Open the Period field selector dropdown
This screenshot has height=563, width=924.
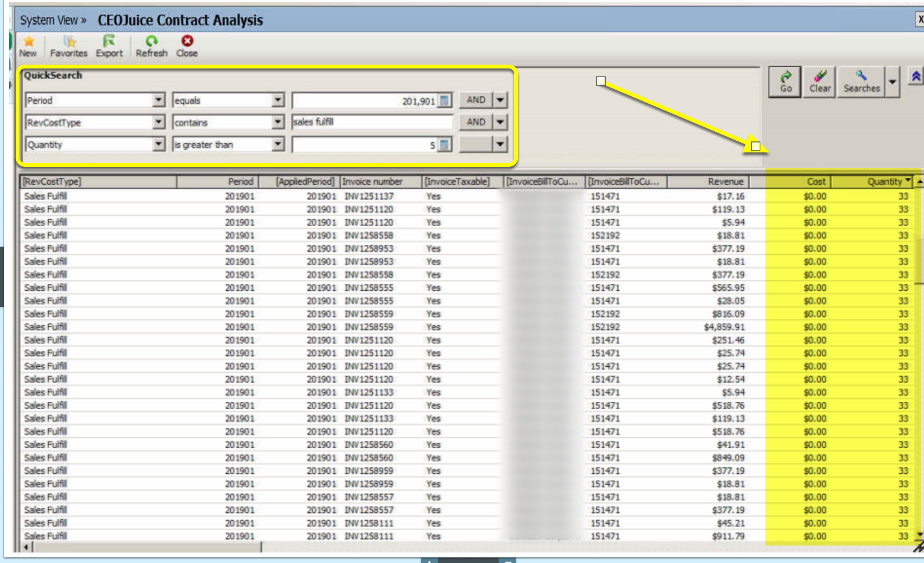[x=158, y=100]
